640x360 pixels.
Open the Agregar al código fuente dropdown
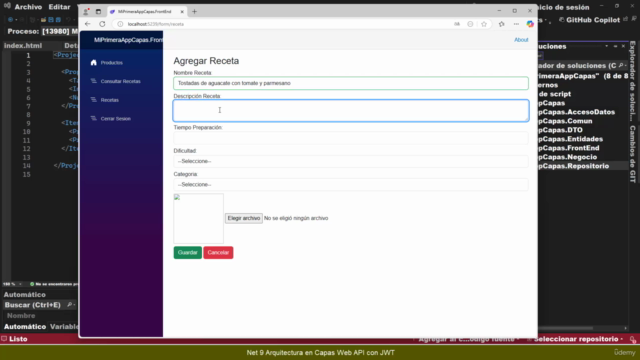[469, 339]
